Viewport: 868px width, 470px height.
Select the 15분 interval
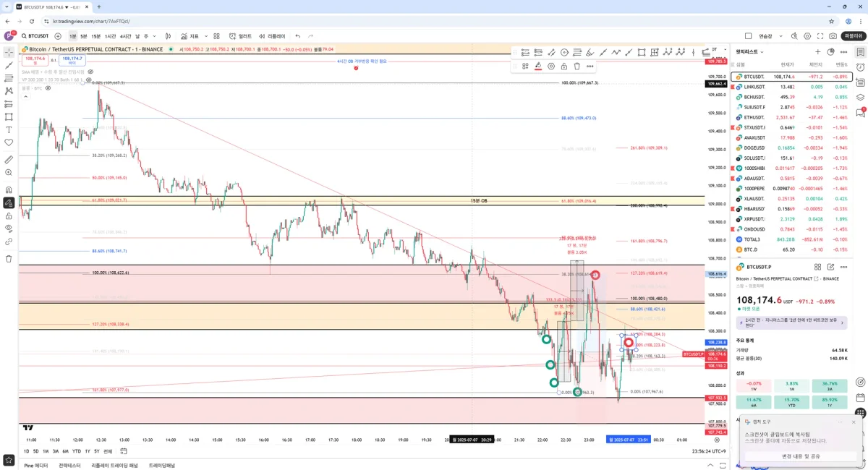95,36
